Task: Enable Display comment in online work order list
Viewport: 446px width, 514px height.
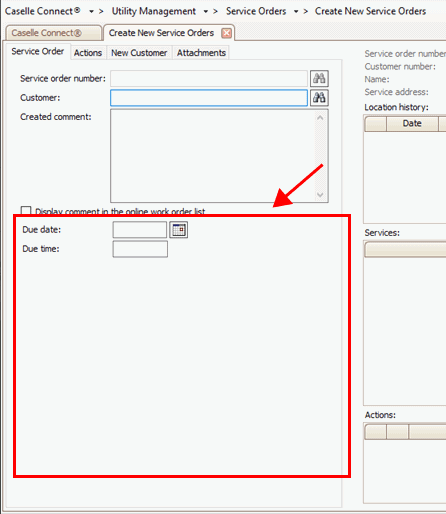Action: pos(26,211)
